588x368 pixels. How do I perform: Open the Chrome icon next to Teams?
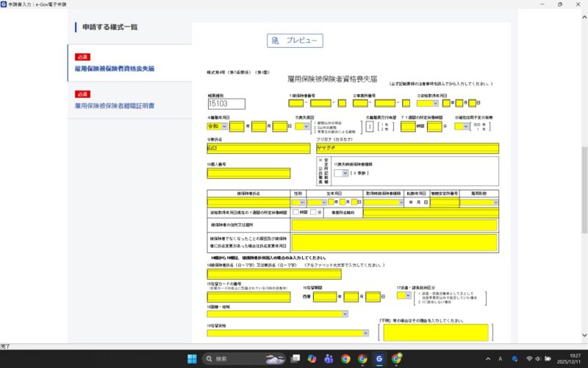point(345,359)
